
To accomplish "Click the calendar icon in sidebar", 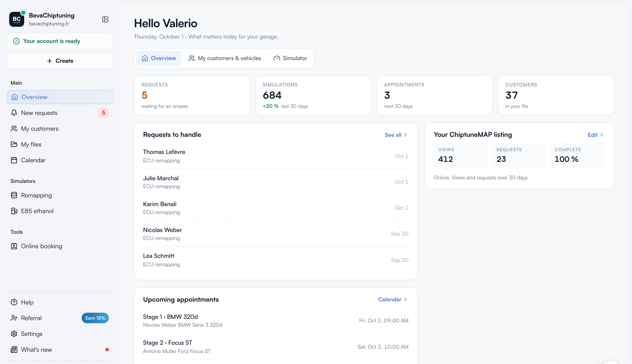I will [14, 160].
